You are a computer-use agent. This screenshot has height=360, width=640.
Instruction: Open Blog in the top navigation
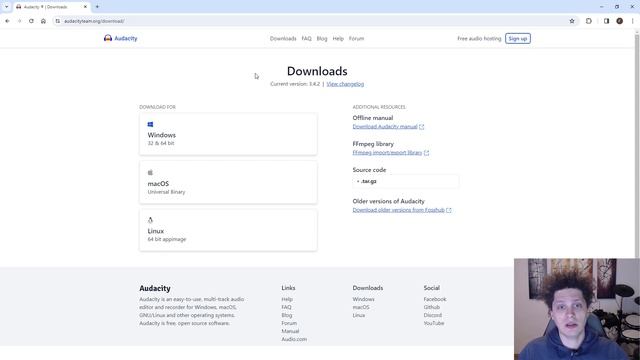click(x=322, y=38)
